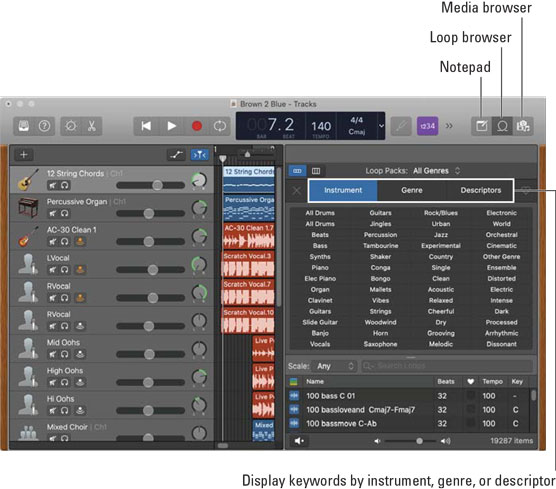Open the Media browser button
This screenshot has width=556, height=489.
tap(523, 126)
